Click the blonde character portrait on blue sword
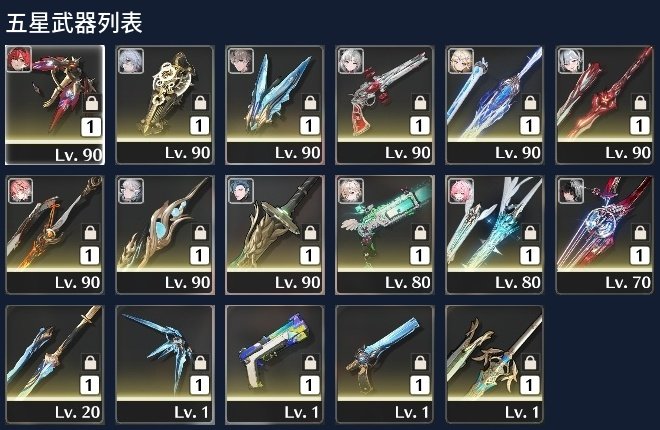Viewport: 660px width, 430px height. tap(461, 61)
